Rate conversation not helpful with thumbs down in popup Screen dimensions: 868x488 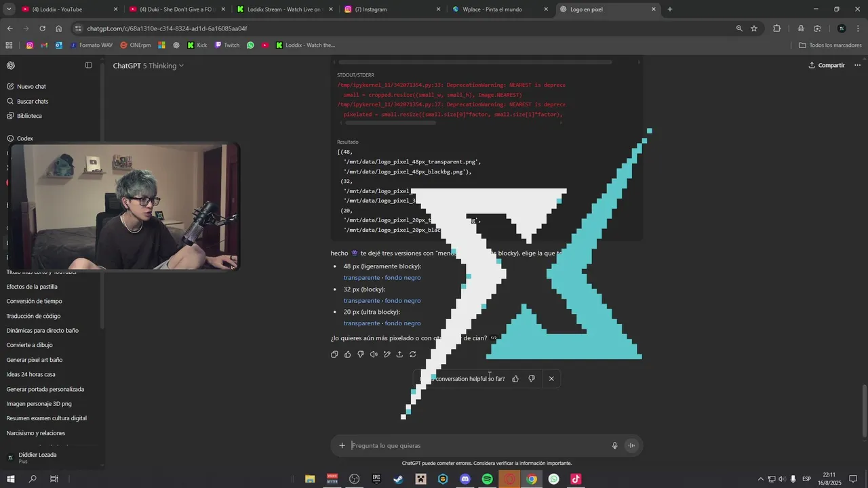point(532,379)
